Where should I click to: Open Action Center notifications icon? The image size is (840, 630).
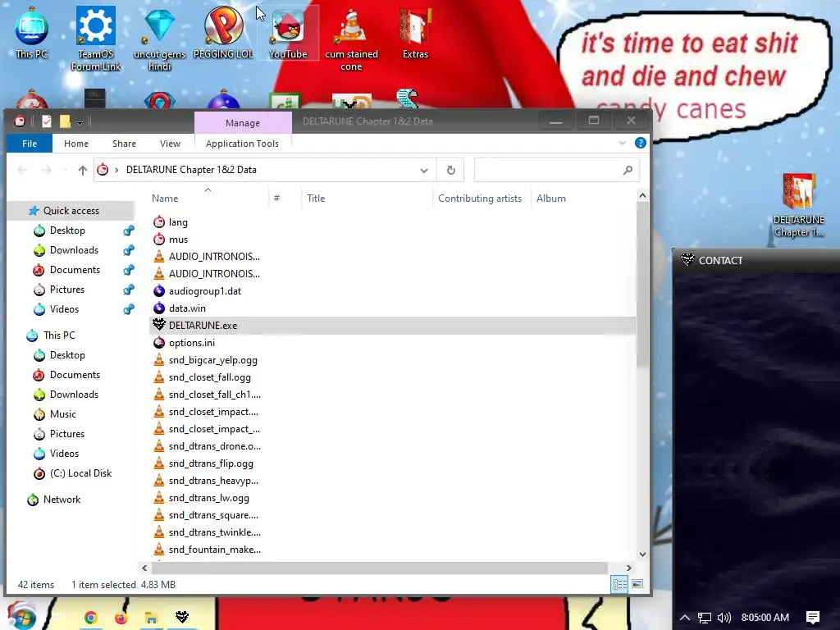pyautogui.click(x=813, y=618)
